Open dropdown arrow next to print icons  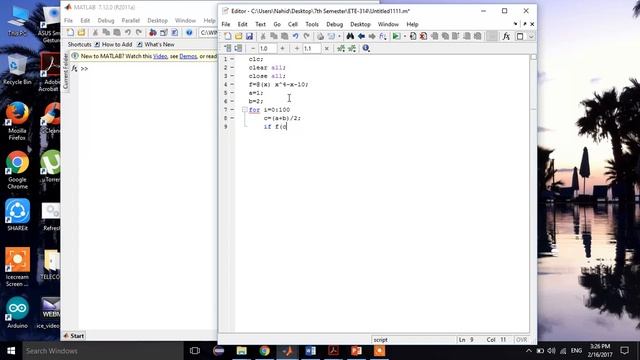click(339, 36)
